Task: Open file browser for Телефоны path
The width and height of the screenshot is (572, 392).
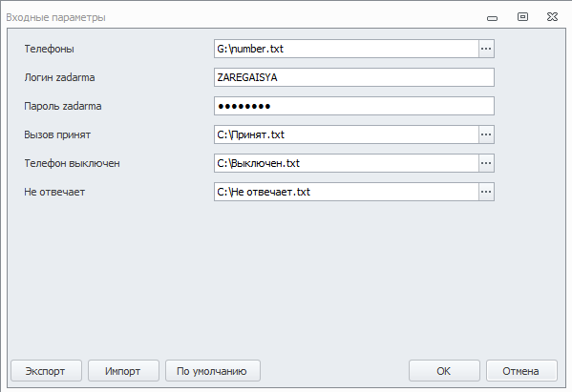Action: tap(486, 49)
